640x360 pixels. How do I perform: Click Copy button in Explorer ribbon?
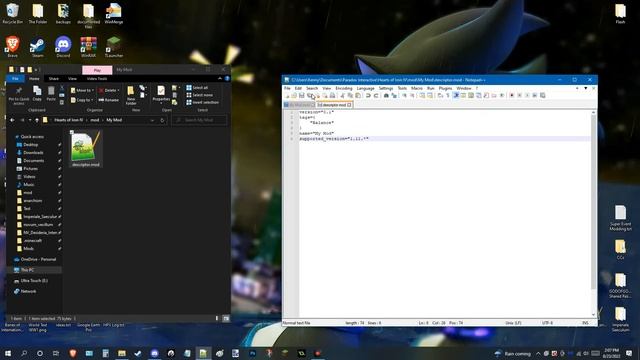(x=37, y=93)
